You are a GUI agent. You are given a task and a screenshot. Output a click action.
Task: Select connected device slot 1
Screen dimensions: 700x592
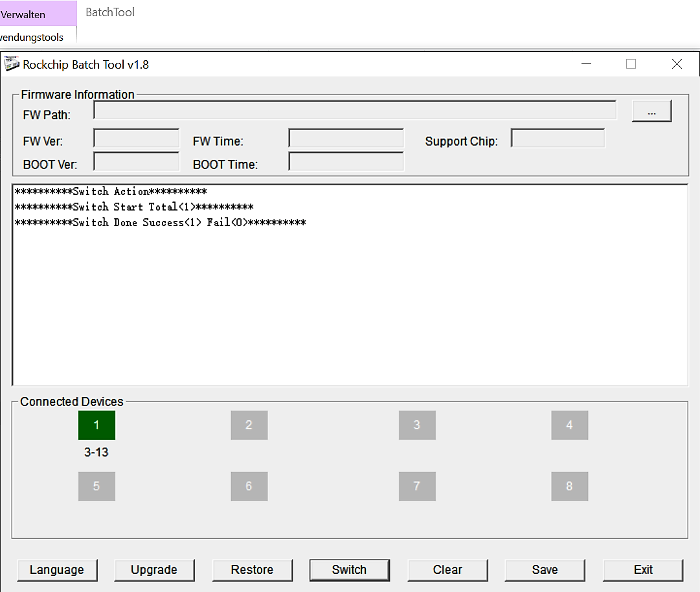point(96,425)
